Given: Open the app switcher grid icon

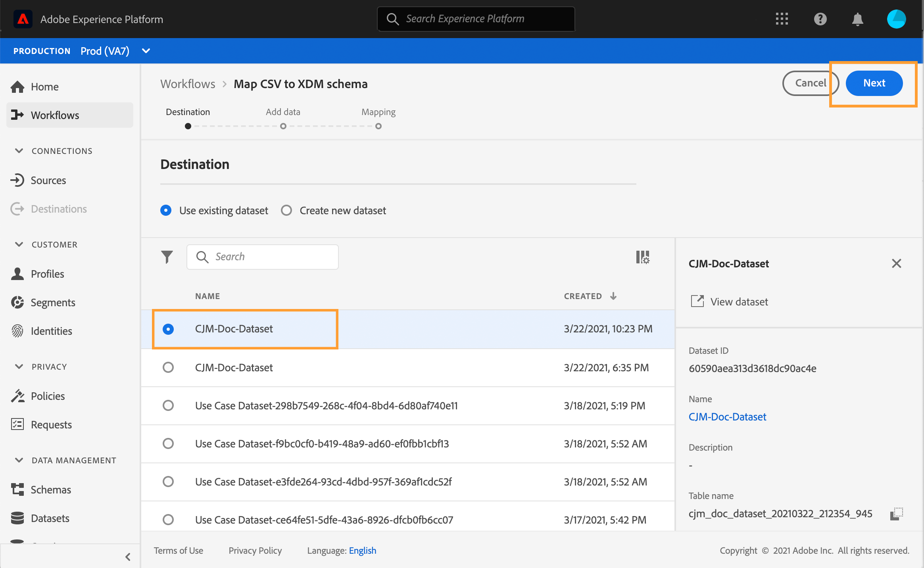Looking at the screenshot, I should tap(782, 19).
